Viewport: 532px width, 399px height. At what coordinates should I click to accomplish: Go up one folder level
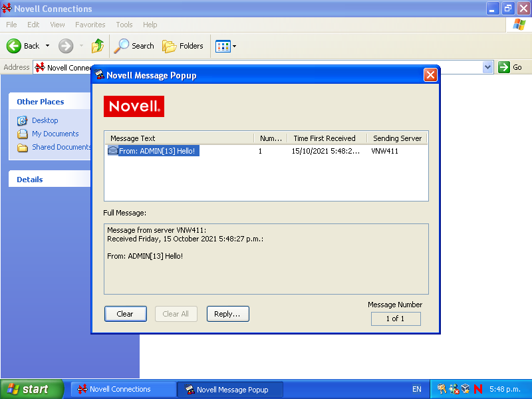click(98, 46)
